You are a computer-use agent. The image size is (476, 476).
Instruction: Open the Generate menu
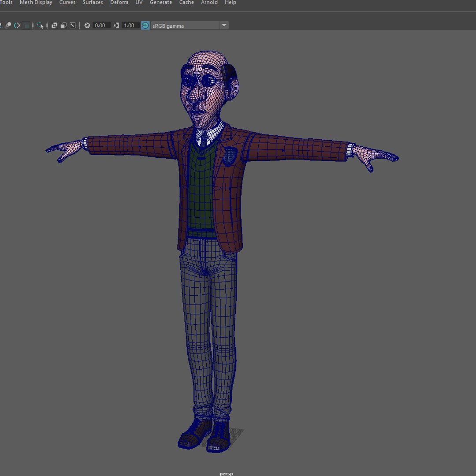tap(160, 3)
